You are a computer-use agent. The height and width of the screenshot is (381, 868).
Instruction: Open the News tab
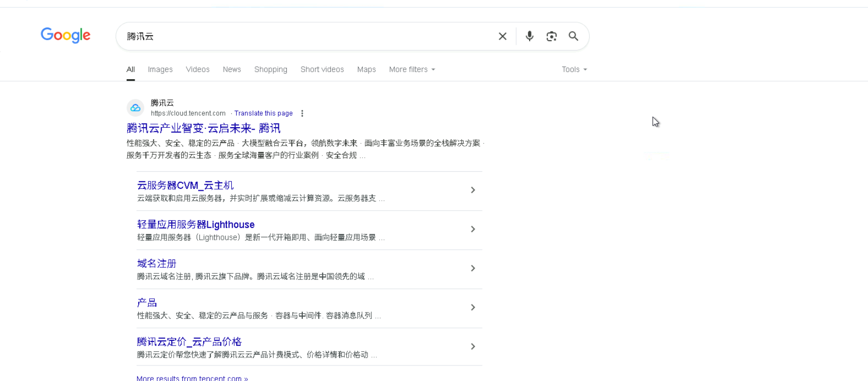click(232, 70)
